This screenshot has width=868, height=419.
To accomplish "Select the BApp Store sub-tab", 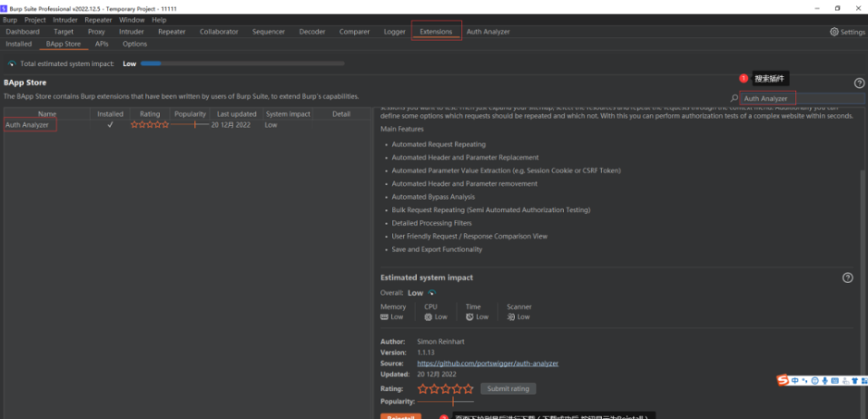I will [x=64, y=44].
